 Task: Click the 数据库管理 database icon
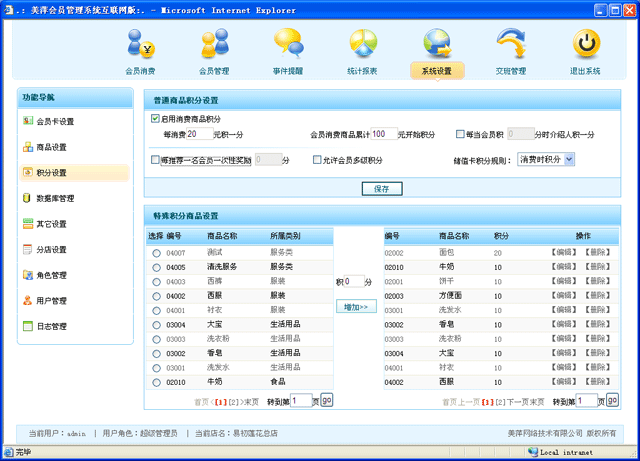pyautogui.click(x=27, y=198)
